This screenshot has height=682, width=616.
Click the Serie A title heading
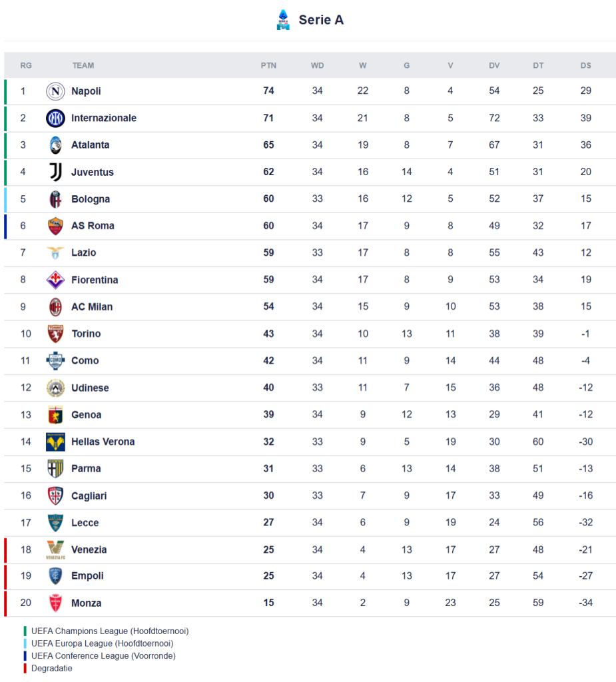[x=321, y=20]
